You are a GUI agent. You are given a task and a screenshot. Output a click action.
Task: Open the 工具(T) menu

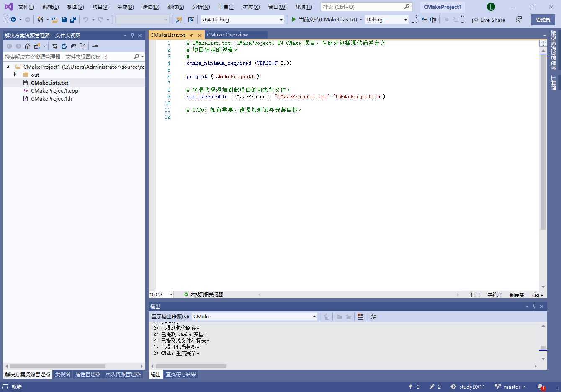226,7
